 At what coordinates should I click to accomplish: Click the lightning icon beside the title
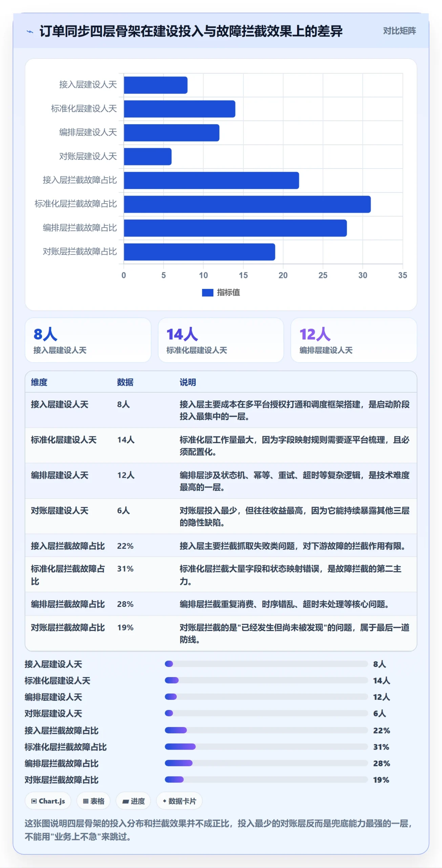(x=30, y=32)
